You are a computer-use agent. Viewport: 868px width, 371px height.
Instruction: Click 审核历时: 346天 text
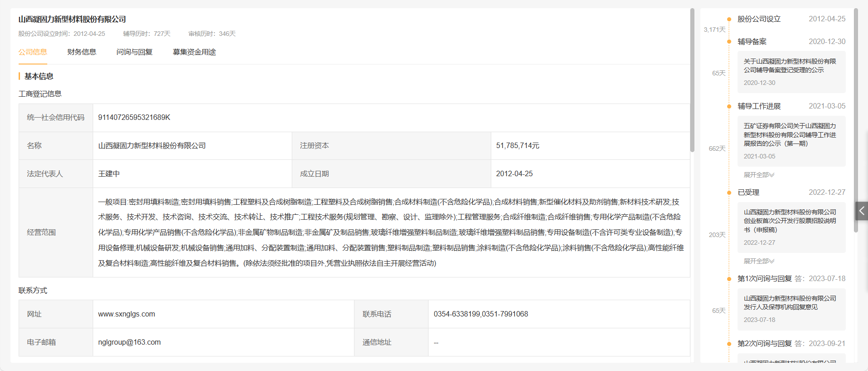coord(212,34)
